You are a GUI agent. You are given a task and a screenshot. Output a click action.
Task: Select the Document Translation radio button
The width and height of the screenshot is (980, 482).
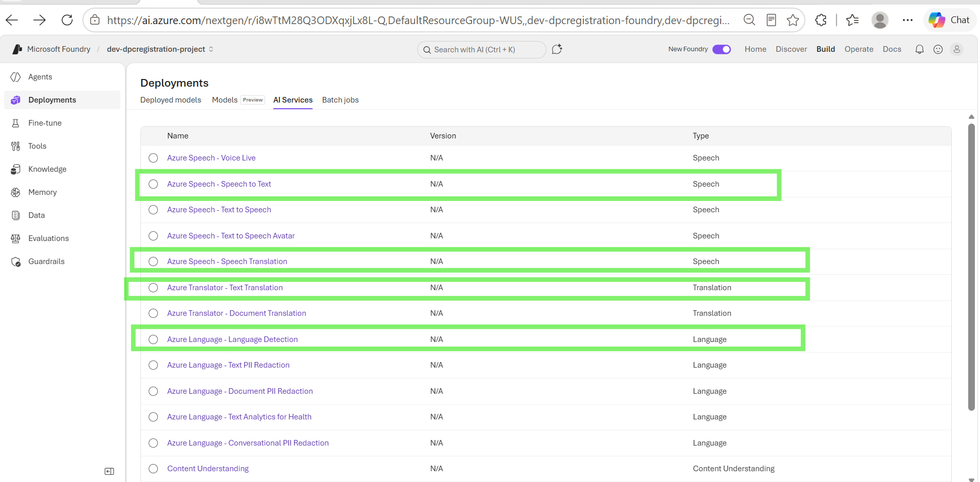(x=153, y=313)
